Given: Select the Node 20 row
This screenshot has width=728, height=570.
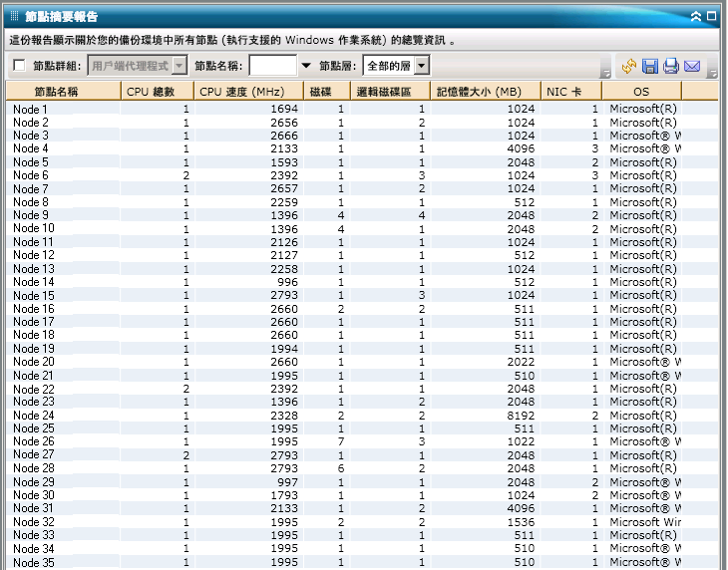Looking at the screenshot, I should click(362, 362).
